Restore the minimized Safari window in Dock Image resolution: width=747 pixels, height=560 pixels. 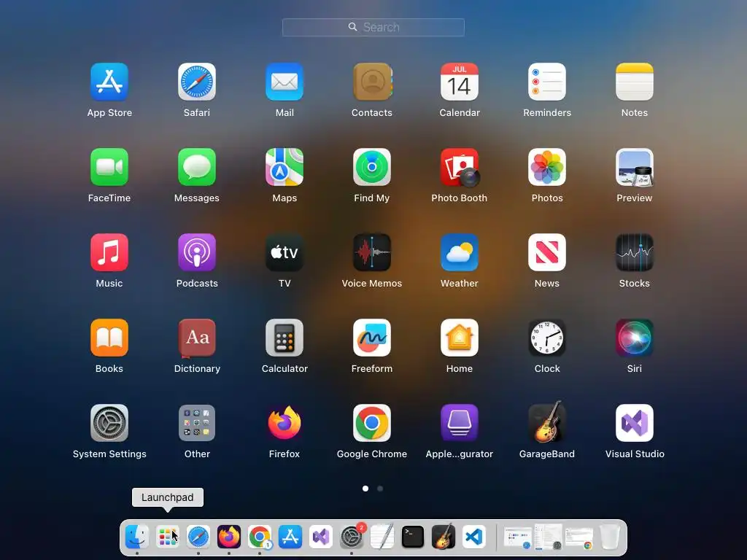point(518,537)
